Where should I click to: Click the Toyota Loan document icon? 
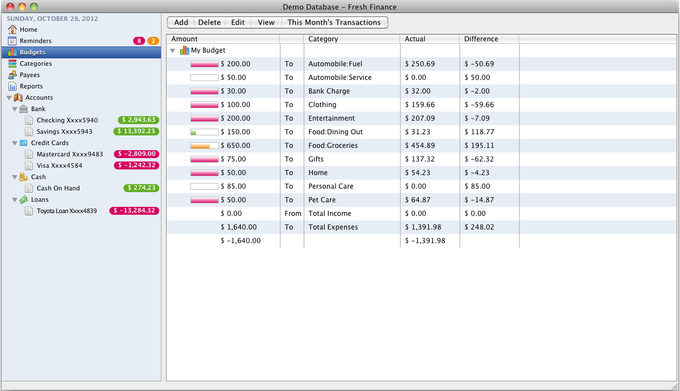29,211
